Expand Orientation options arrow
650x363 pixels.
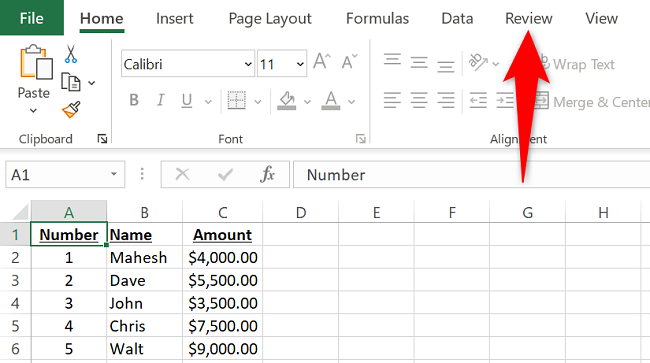[495, 64]
